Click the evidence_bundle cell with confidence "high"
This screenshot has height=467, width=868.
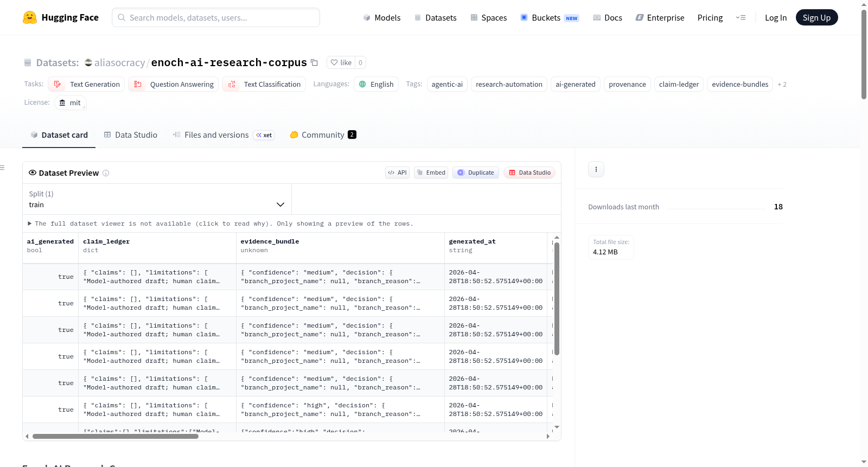pyautogui.click(x=340, y=410)
